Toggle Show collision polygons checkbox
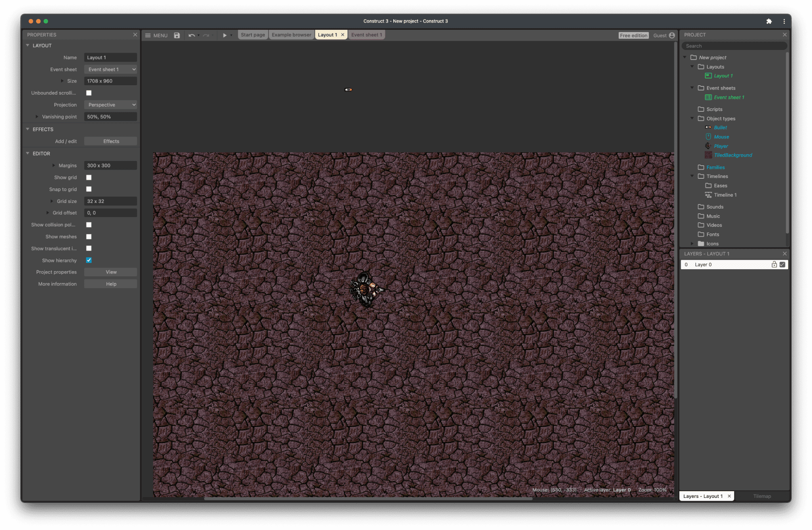The width and height of the screenshot is (812, 530). point(89,224)
